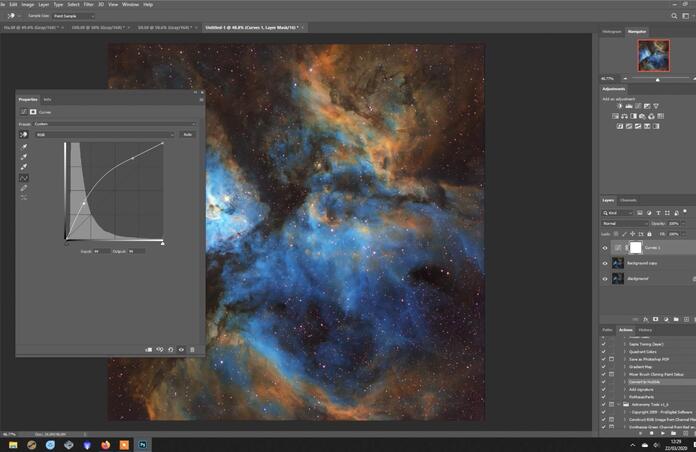Toggle Curves layer visibility eye in Properties
The image size is (696, 452).
[181, 350]
